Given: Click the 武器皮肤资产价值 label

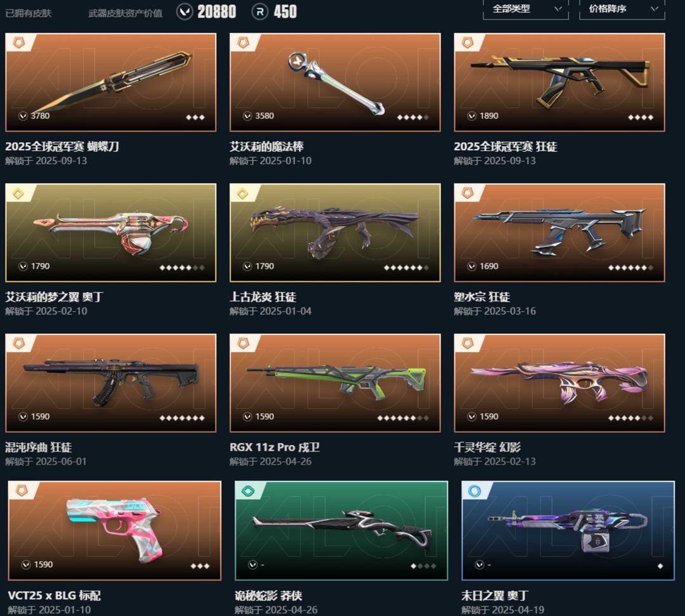Looking at the screenshot, I should (126, 13).
